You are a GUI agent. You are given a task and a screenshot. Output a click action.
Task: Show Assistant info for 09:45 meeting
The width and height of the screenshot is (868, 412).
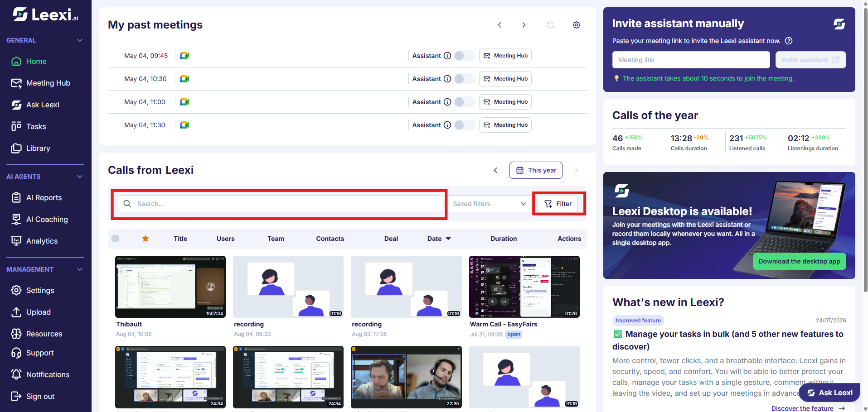(x=447, y=56)
